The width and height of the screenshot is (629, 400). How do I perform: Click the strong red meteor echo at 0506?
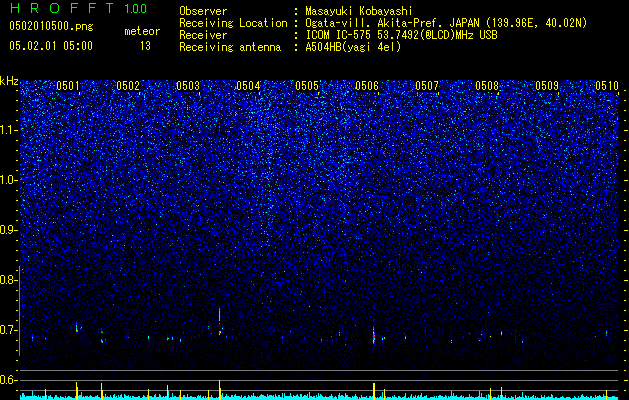pyautogui.click(x=374, y=334)
